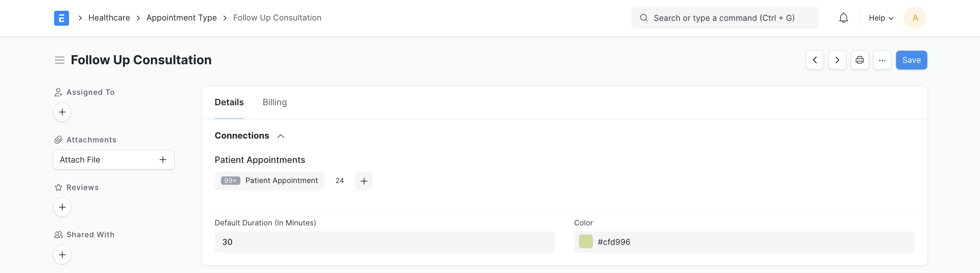
Task: Save the Follow Up Consultation
Action: [x=911, y=60]
